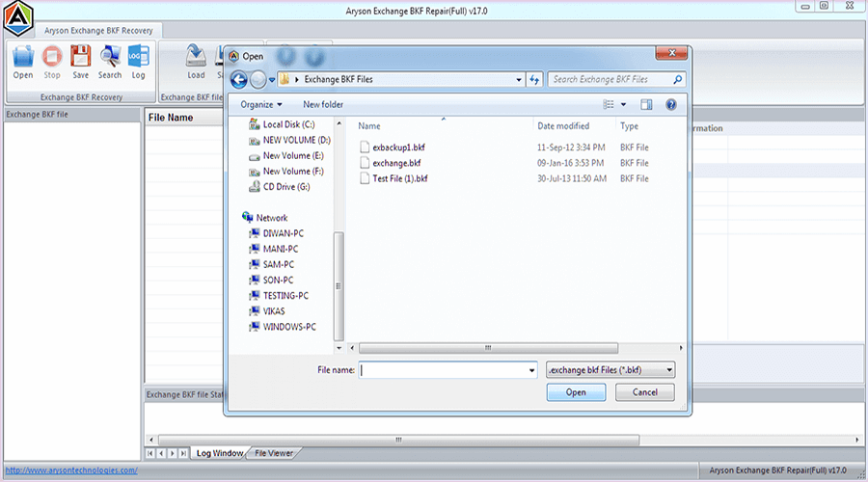Open dialog Help question mark icon
The height and width of the screenshot is (482, 868).
(671, 104)
